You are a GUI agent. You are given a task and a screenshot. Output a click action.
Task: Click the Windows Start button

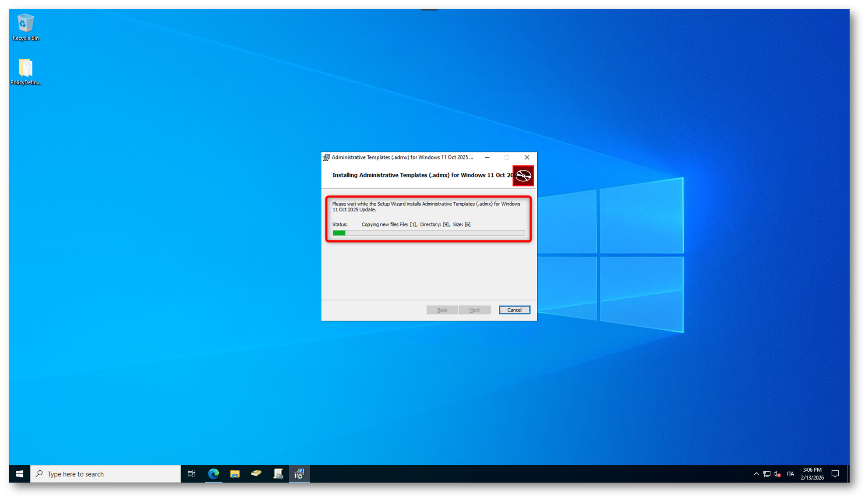20,474
